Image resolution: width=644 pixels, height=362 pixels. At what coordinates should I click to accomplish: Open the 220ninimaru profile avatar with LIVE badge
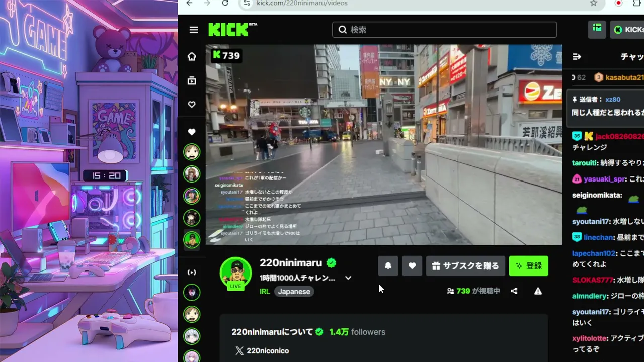tap(235, 273)
